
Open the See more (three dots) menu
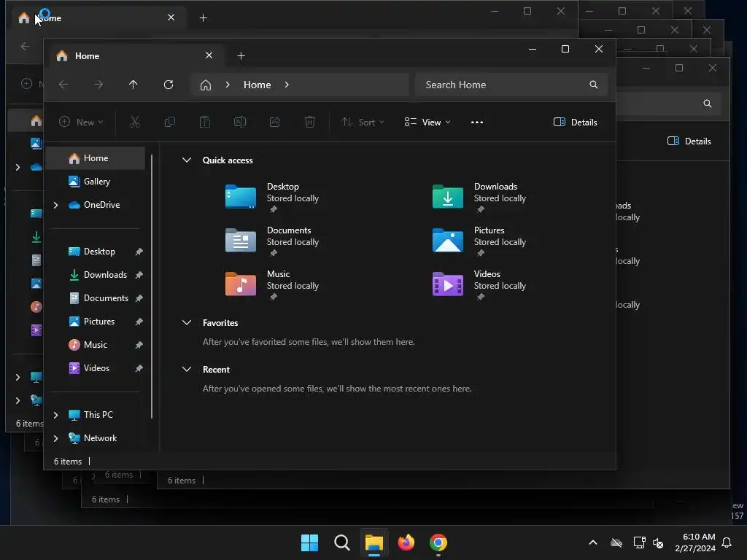pos(477,122)
